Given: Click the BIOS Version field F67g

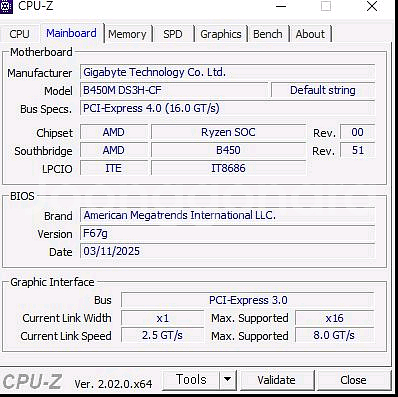Looking at the screenshot, I should (227, 233).
